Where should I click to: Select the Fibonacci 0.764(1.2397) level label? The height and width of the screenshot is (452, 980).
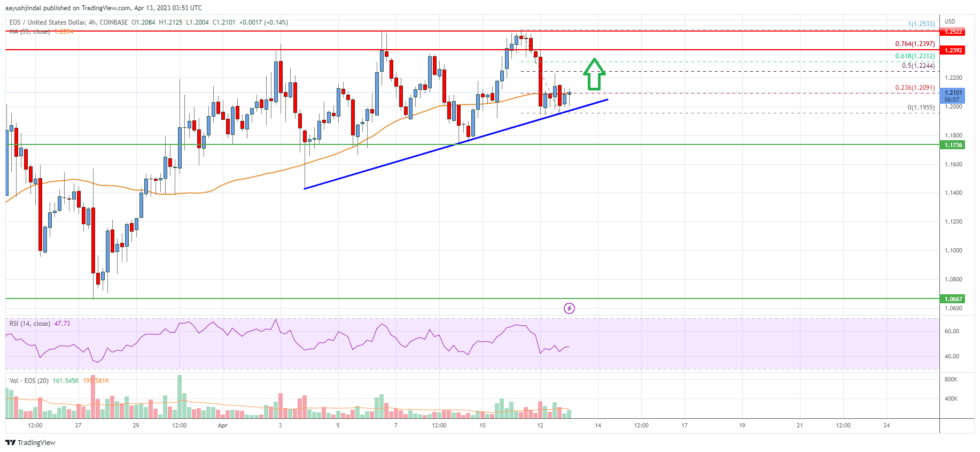915,44
